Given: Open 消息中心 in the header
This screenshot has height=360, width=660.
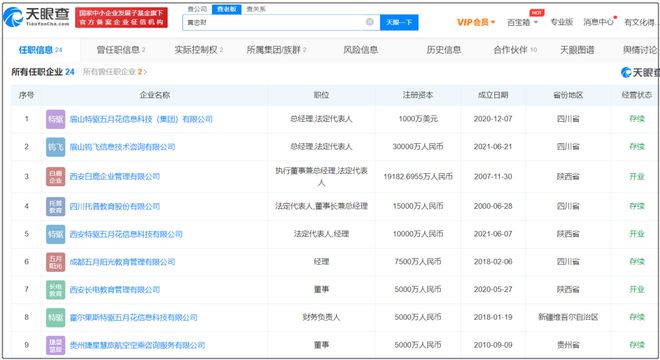Looking at the screenshot, I should [599, 22].
